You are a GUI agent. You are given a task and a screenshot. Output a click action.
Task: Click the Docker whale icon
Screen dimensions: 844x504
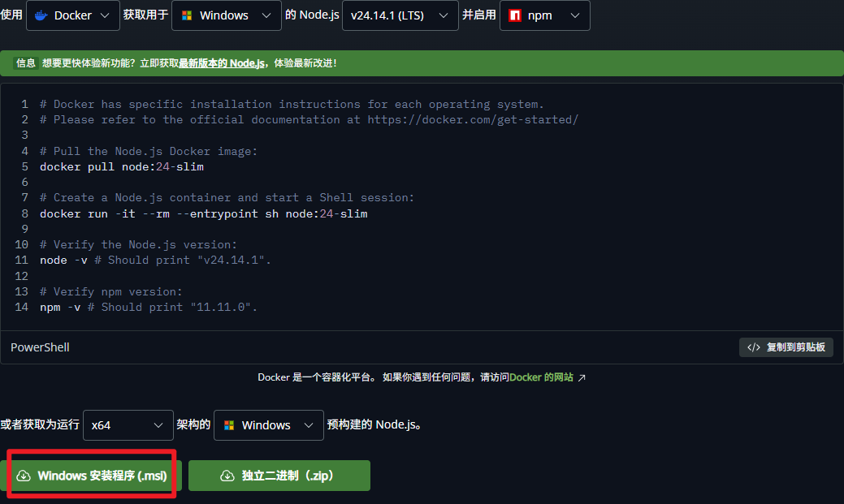tap(41, 15)
